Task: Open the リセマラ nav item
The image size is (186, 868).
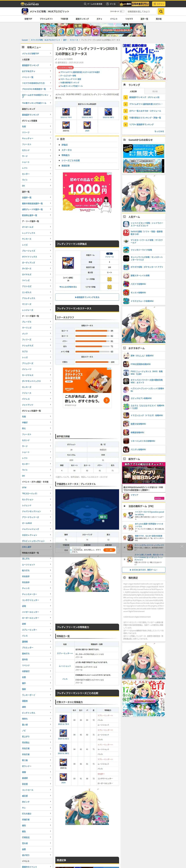Action: [x=129, y=19]
